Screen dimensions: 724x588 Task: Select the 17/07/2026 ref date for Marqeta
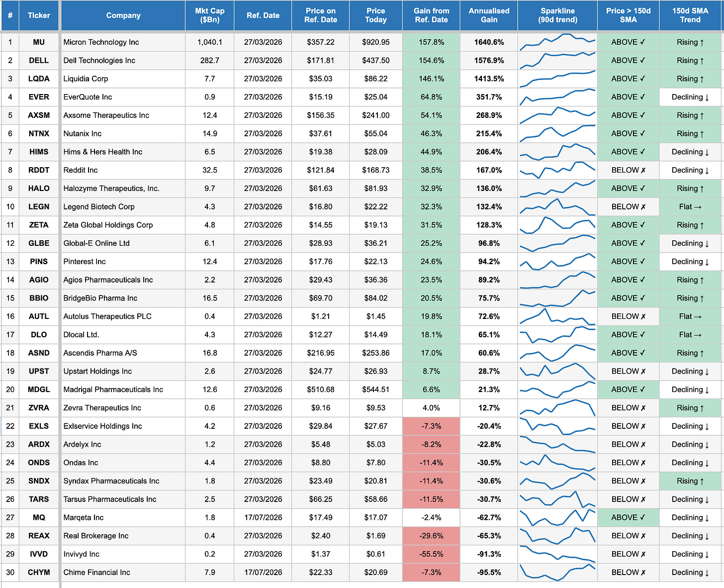263,517
